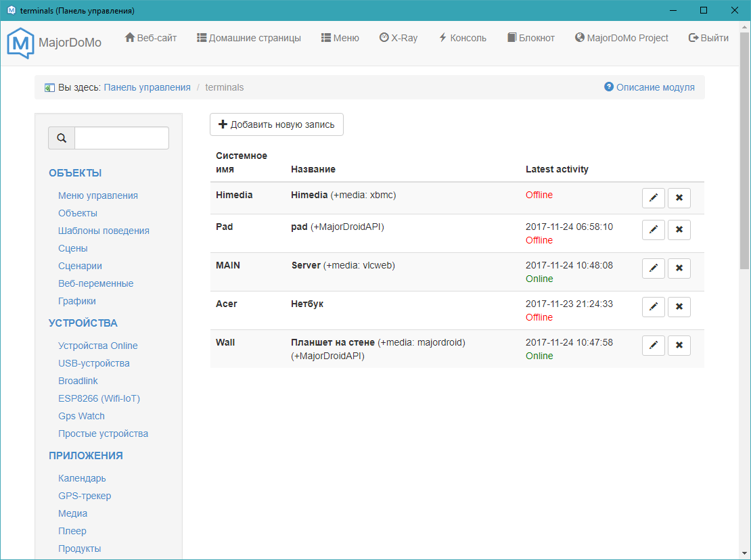Open the Описание модуля help link
Image resolution: width=751 pixels, height=560 pixels.
[650, 87]
